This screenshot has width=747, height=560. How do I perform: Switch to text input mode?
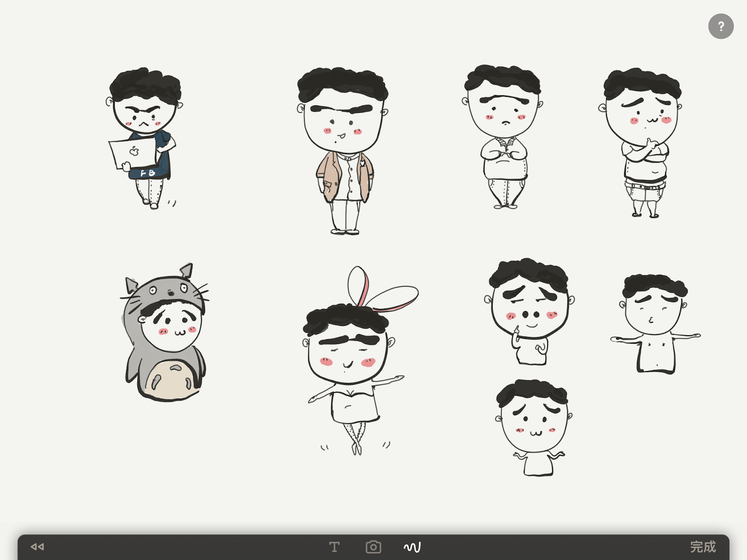point(335,547)
